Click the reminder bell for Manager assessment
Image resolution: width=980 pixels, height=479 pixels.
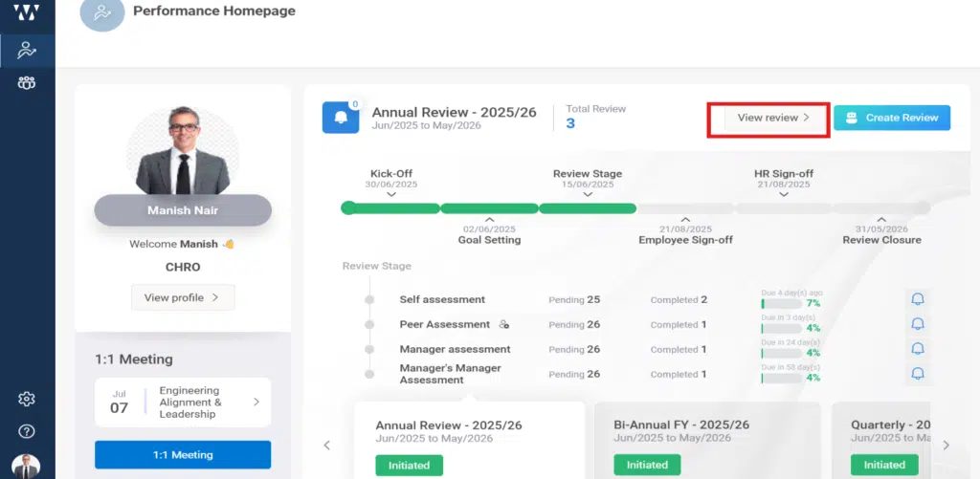918,349
